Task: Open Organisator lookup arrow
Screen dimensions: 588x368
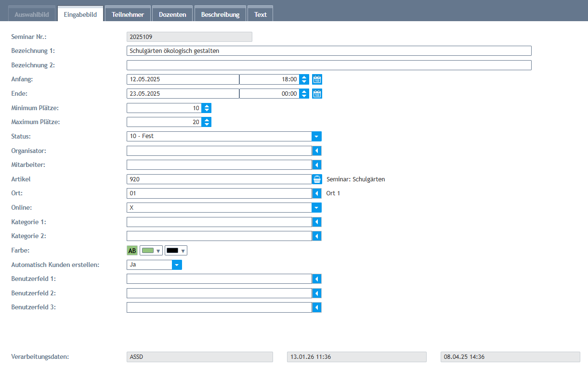Action: pyautogui.click(x=317, y=151)
